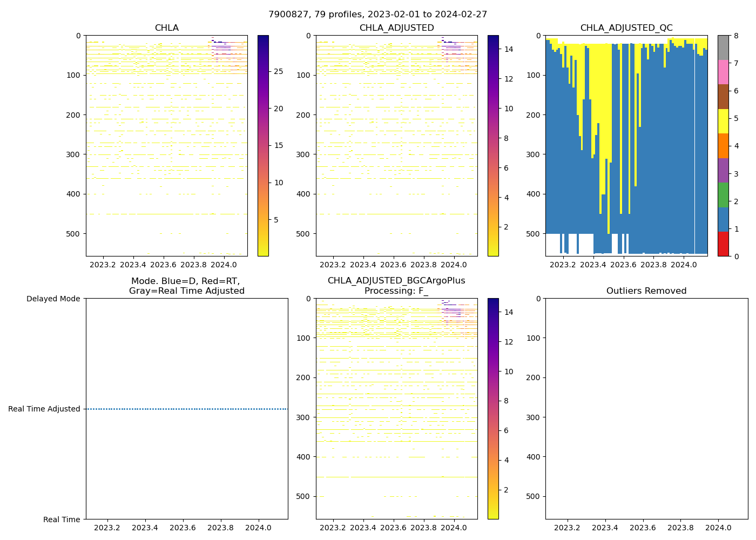Click the Delayed Mode axis label
756x540 pixels.
click(x=53, y=299)
